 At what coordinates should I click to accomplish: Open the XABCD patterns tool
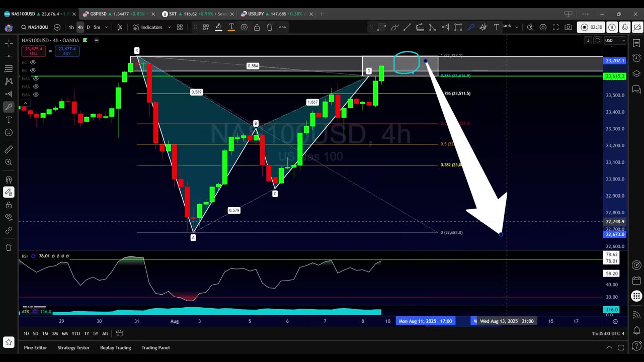(9, 81)
